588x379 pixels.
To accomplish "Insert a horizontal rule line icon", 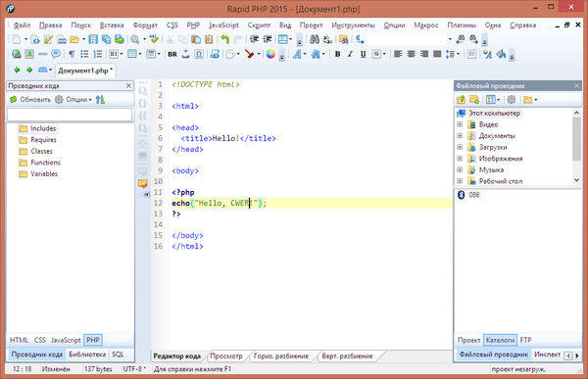I will click(x=42, y=54).
